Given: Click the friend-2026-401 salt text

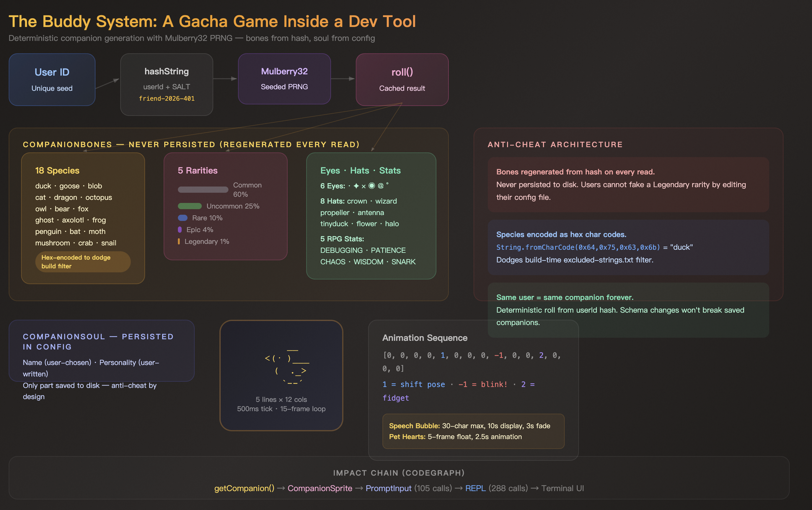Looking at the screenshot, I should click(166, 99).
